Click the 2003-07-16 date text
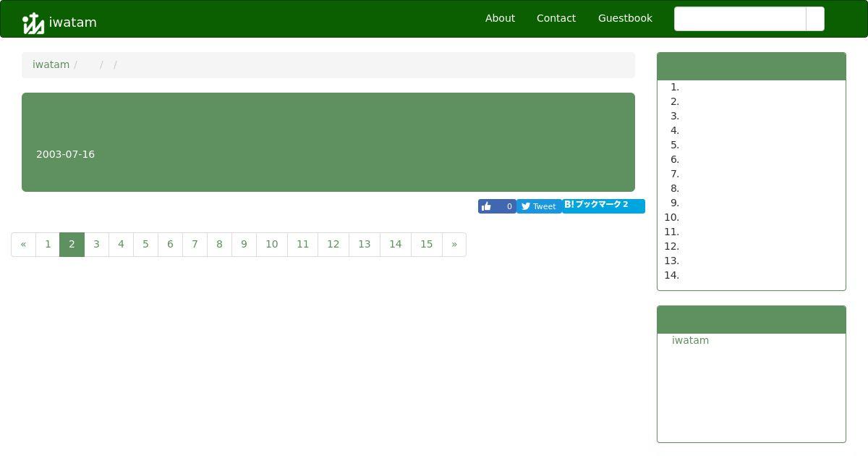Image resolution: width=868 pixels, height=456 pixels. pyautogui.click(x=65, y=154)
